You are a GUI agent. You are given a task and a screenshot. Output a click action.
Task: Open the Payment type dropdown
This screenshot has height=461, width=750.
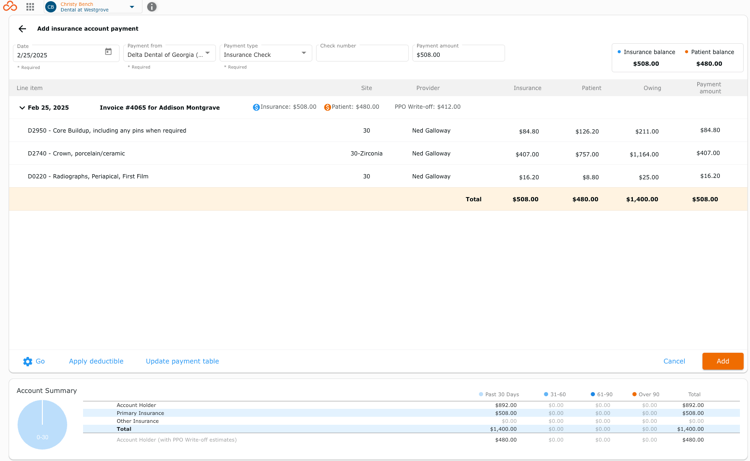(265, 53)
